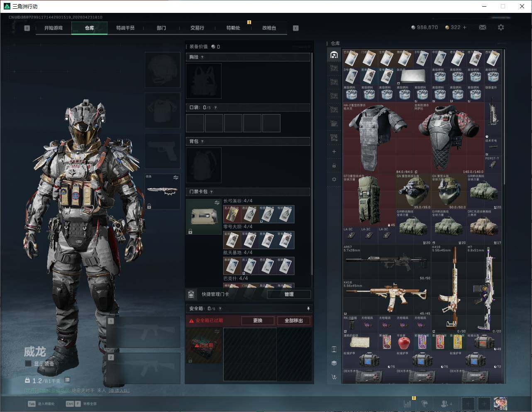Select the main warehouse container icon

click(x=334, y=55)
